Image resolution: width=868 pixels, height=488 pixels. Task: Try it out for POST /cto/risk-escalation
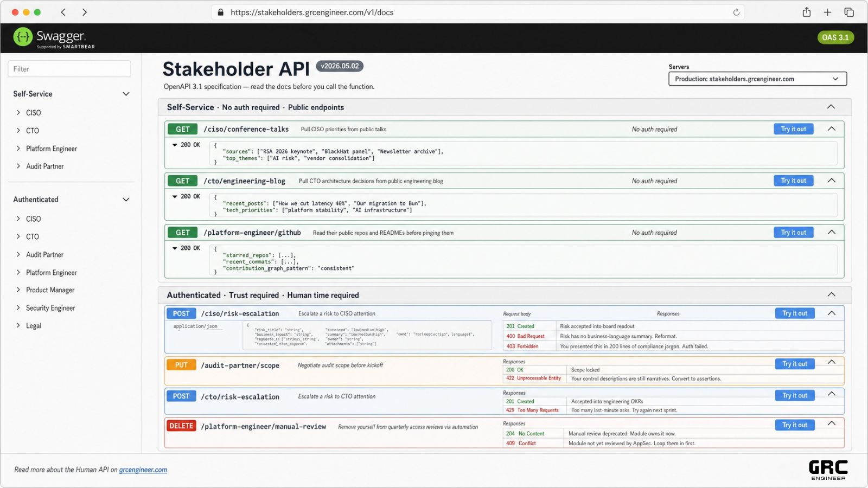(795, 396)
